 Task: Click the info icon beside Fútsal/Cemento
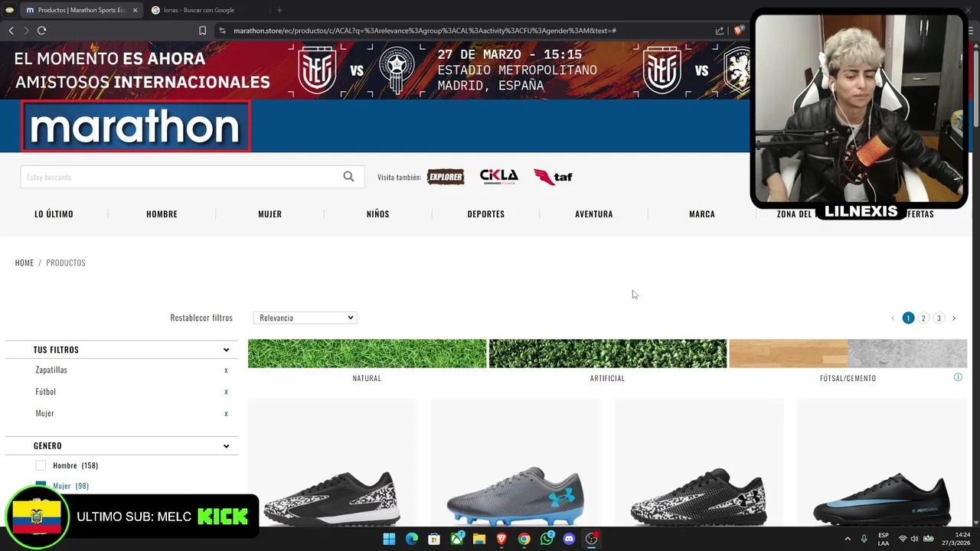[x=958, y=377]
